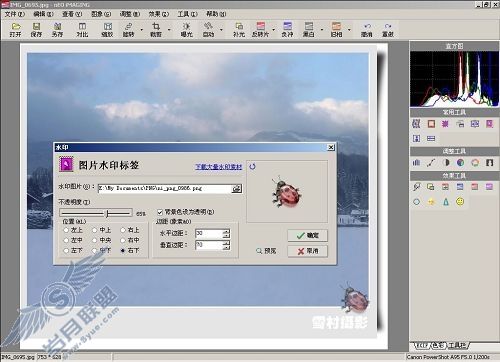Select the 旋转 rotate tool icon

[128, 30]
